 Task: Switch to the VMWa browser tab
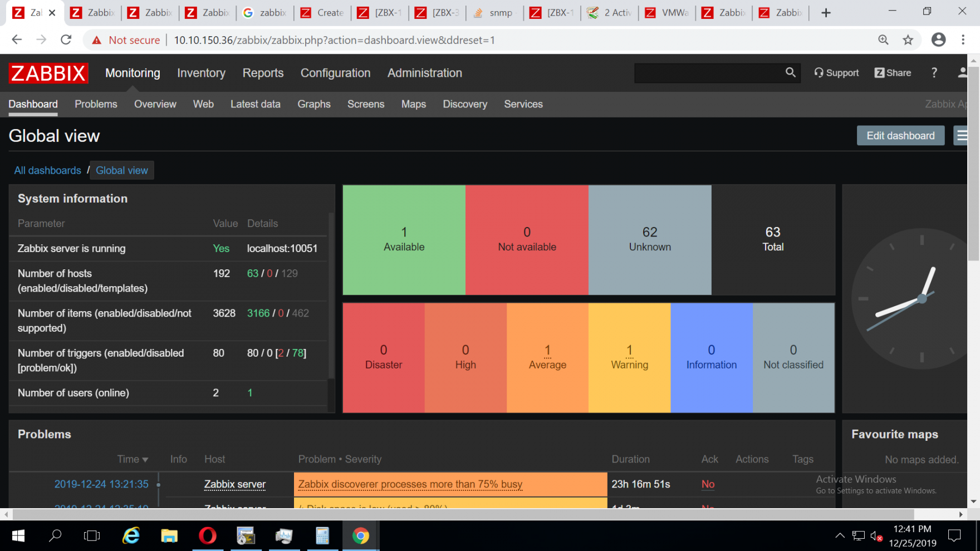pos(667,13)
